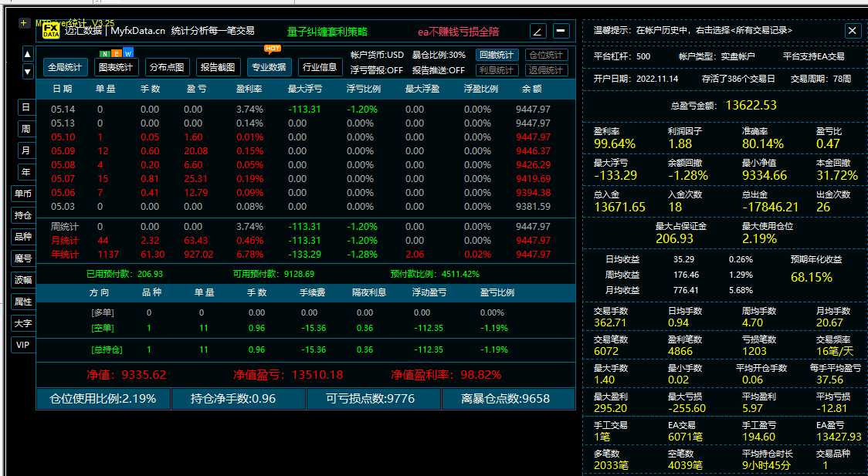Select the 周 weekly view in the sidebar

point(26,129)
